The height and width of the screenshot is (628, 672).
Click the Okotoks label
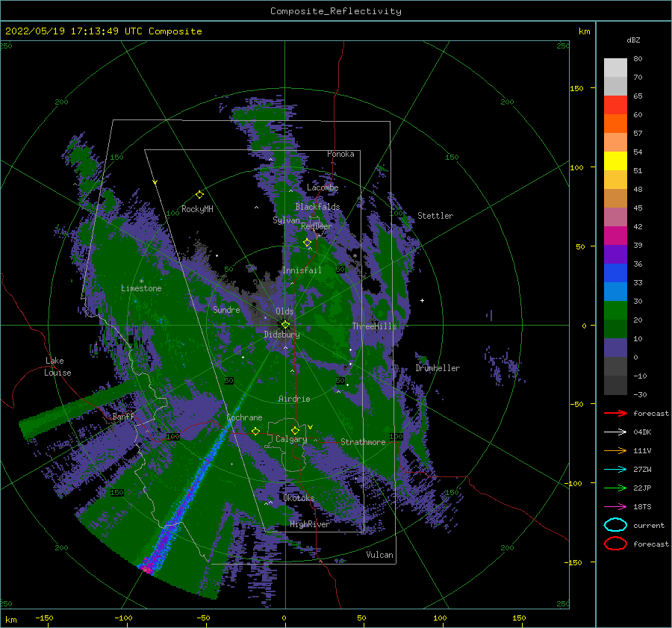click(x=299, y=497)
